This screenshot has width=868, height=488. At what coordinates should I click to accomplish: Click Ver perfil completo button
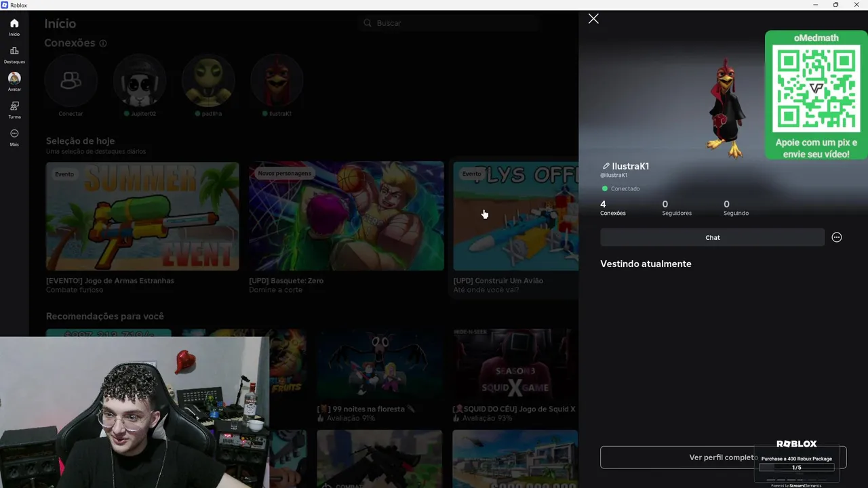pyautogui.click(x=723, y=457)
